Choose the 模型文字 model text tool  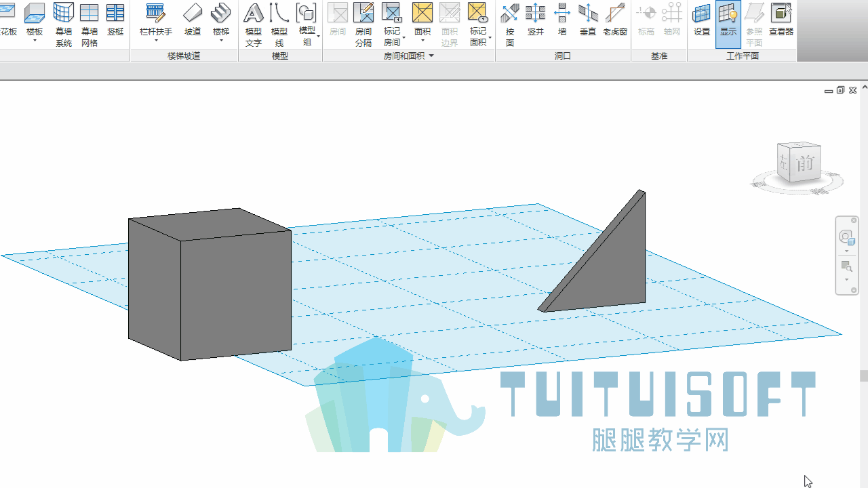click(x=254, y=24)
